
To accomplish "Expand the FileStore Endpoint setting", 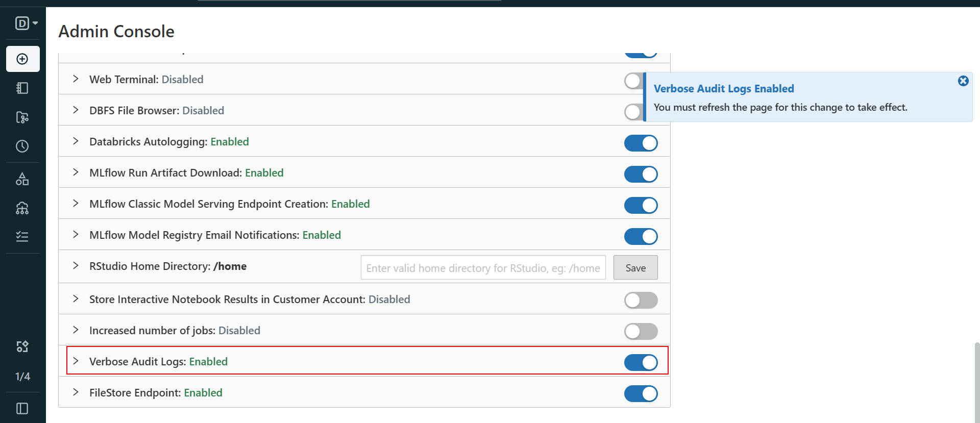I will (76, 392).
